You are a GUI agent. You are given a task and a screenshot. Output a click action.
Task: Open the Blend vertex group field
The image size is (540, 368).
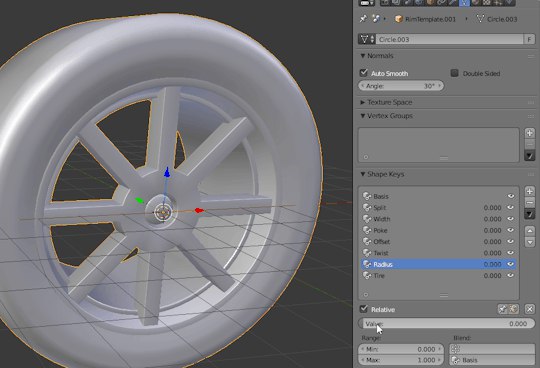click(492, 349)
